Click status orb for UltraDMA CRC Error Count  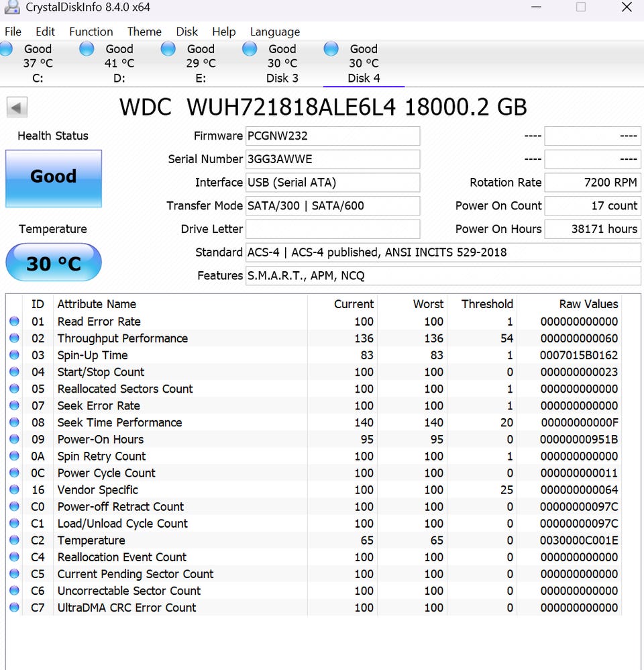coord(15,607)
